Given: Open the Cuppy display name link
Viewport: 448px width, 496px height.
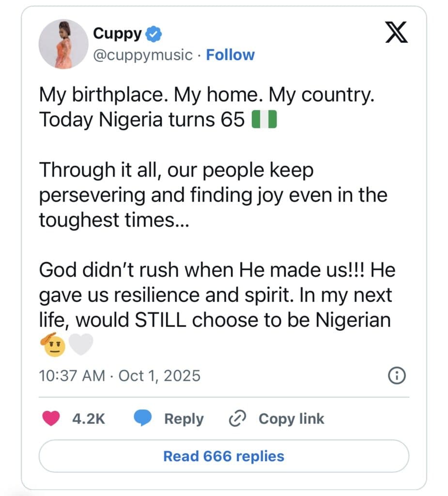Looking at the screenshot, I should tap(117, 34).
